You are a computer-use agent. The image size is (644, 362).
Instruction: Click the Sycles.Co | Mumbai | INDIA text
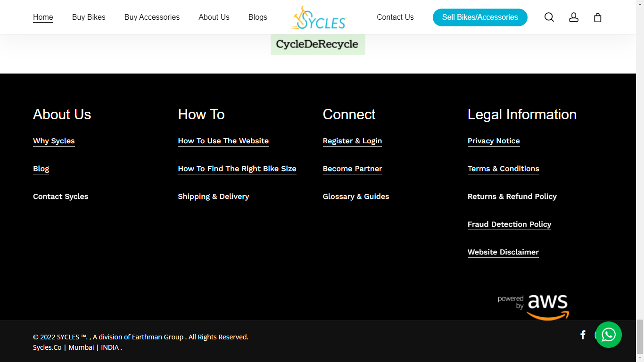click(77, 347)
